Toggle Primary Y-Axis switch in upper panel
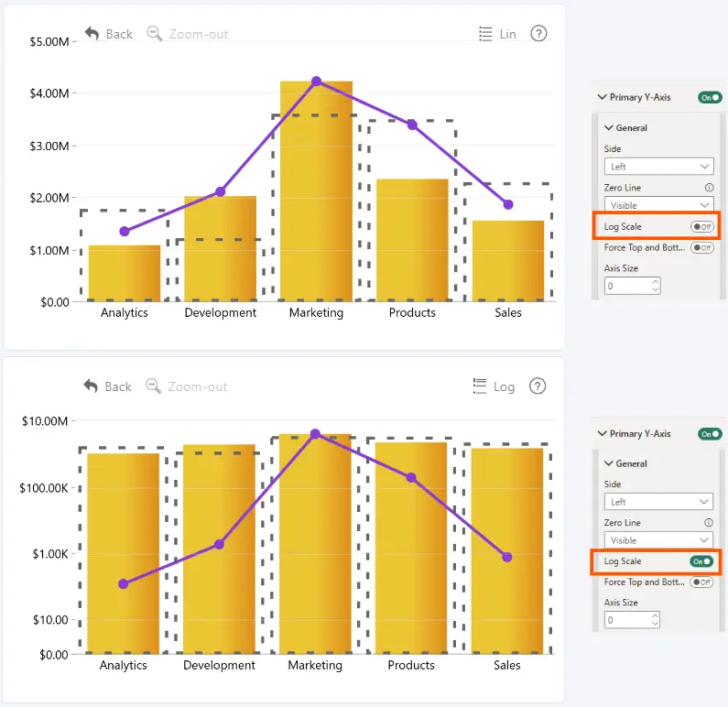 tap(710, 97)
